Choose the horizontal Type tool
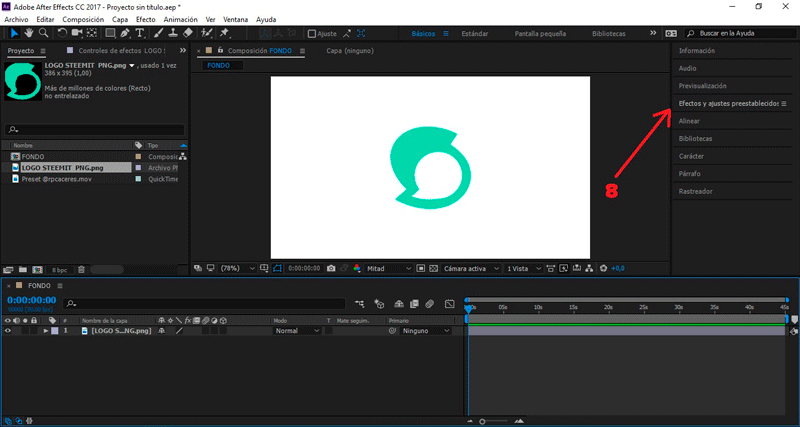Viewport: 800px width, 427px height. [140, 33]
